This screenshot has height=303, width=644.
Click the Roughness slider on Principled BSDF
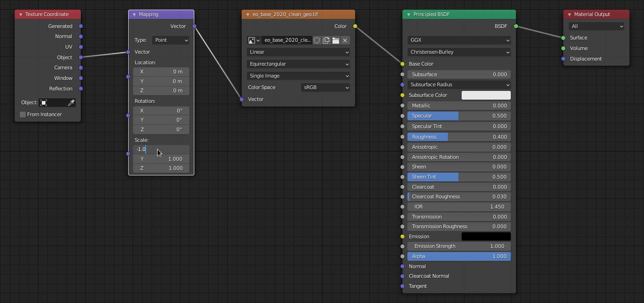458,137
